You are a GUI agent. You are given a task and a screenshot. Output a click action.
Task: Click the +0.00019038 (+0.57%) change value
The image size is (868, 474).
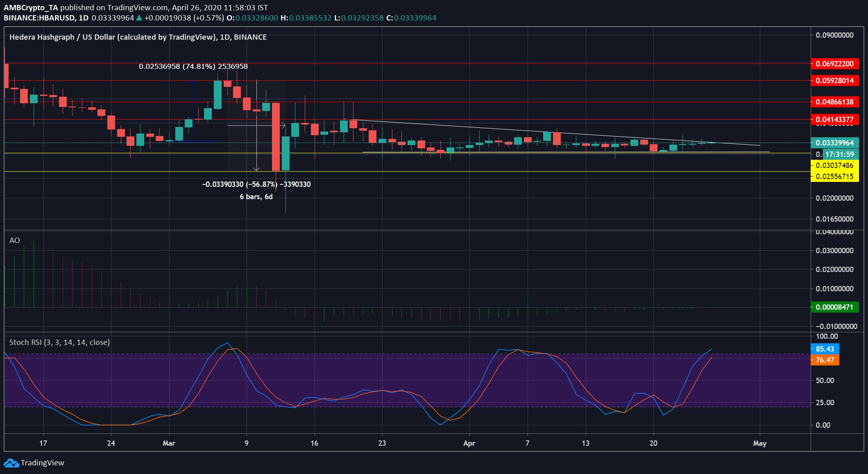[x=184, y=18]
